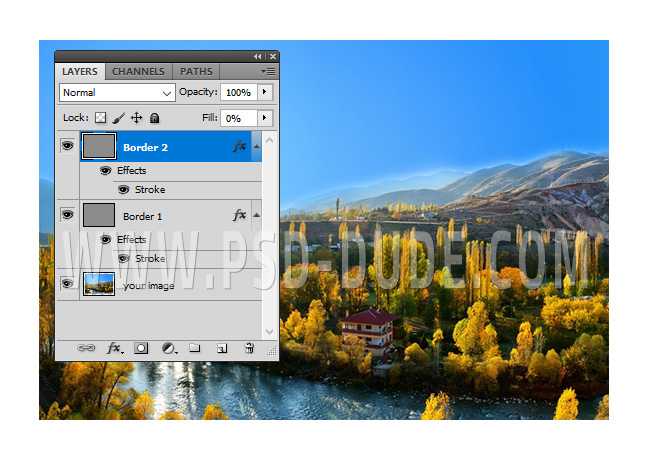Viewport: 650px width, 460px height.
Task: Select the Border 1 layer thumbnail
Action: click(99, 215)
